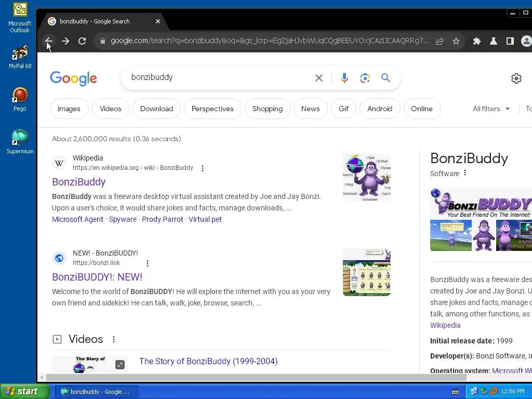The height and width of the screenshot is (399, 532).
Task: Share this page using the share icon
Action: (x=440, y=41)
